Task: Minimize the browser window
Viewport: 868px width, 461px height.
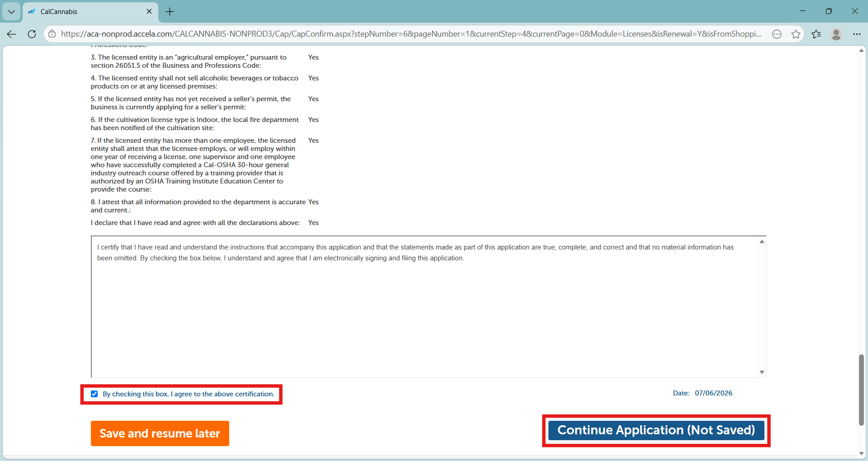Action: [x=802, y=11]
